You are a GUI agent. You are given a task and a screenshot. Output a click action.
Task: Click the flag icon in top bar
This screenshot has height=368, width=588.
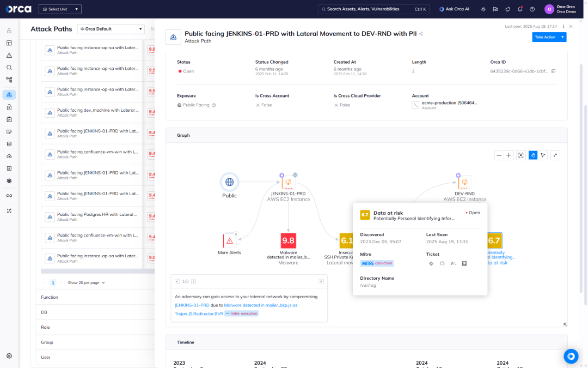point(495,9)
